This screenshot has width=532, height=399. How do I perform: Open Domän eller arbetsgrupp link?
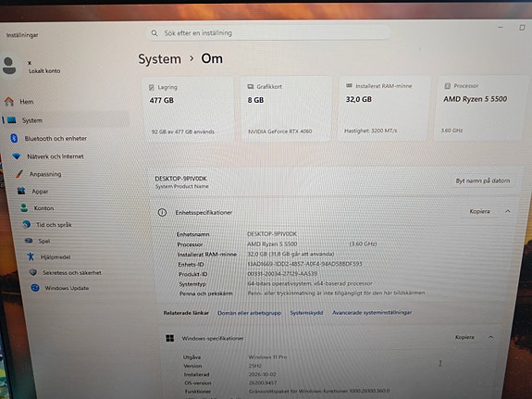(x=250, y=313)
